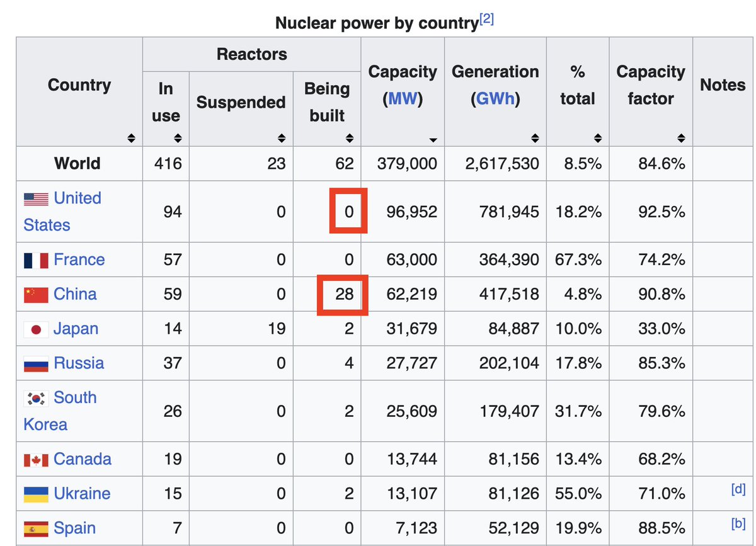Select United States capacity 96,952

[x=412, y=212]
